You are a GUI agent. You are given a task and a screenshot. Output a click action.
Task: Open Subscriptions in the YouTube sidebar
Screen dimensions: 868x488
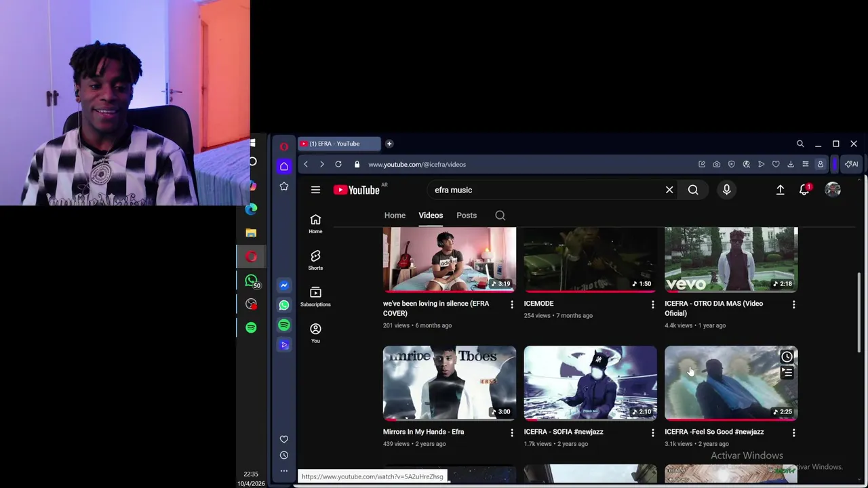(x=315, y=297)
